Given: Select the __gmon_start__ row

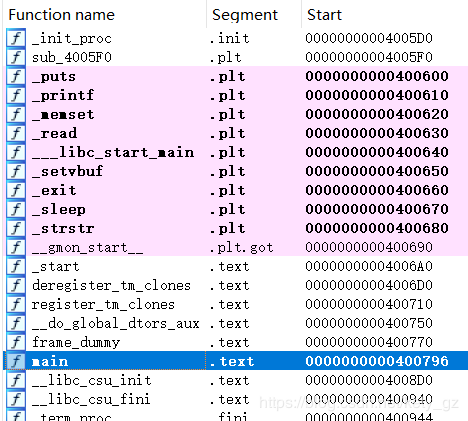Looking at the screenshot, I should point(235,247).
